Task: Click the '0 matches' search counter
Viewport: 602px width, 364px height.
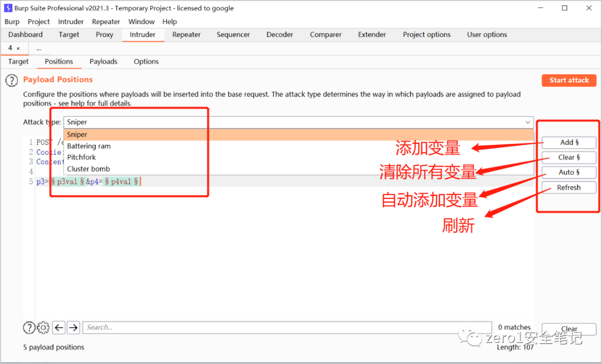Action: [514, 327]
